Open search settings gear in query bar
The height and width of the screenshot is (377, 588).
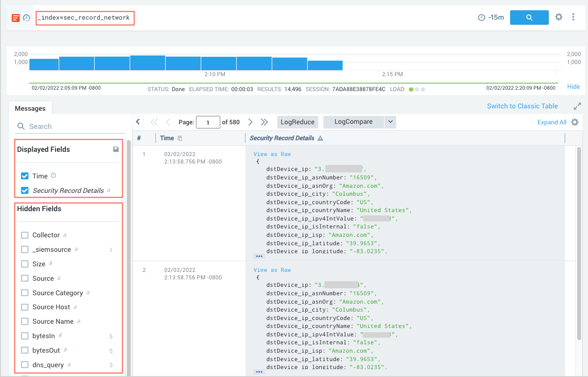559,17
